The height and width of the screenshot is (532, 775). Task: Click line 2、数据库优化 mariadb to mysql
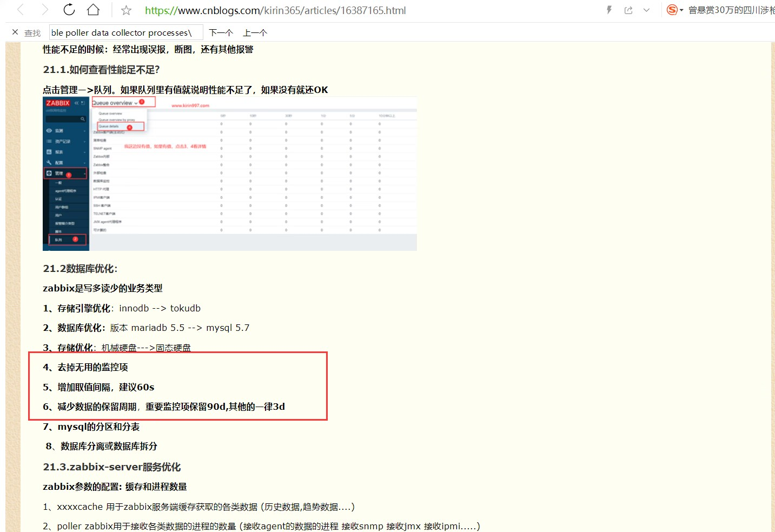pyautogui.click(x=146, y=328)
